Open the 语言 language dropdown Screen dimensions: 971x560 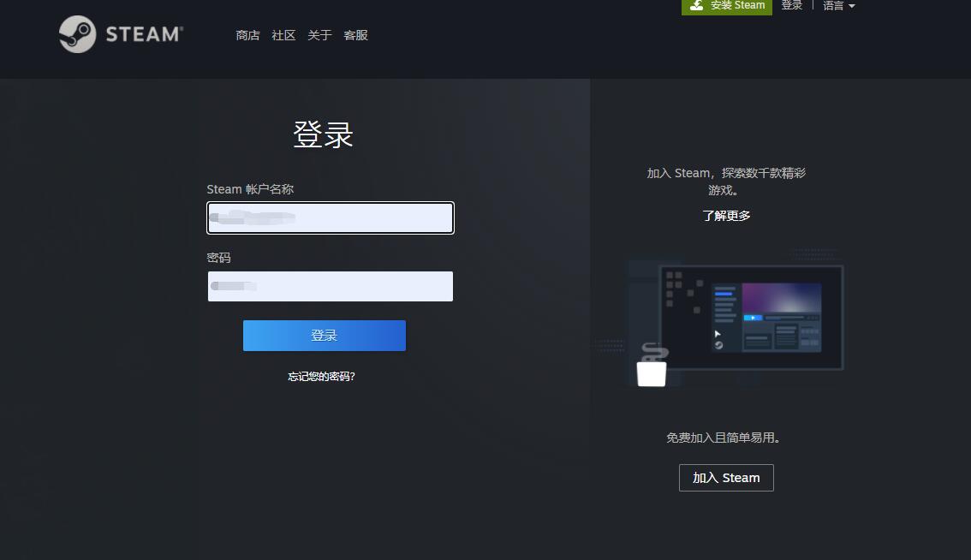click(833, 5)
